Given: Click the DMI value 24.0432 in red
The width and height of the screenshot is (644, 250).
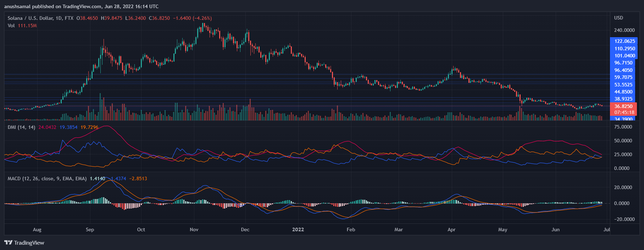Looking at the screenshot, I should pos(47,127).
